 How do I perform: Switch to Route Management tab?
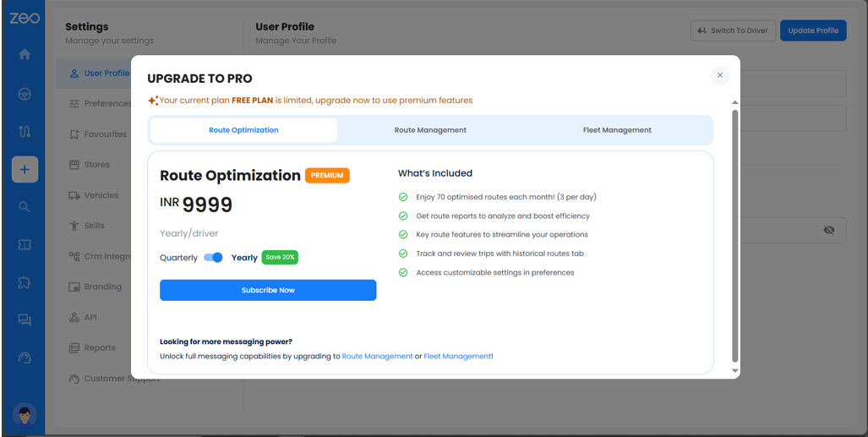(x=430, y=130)
